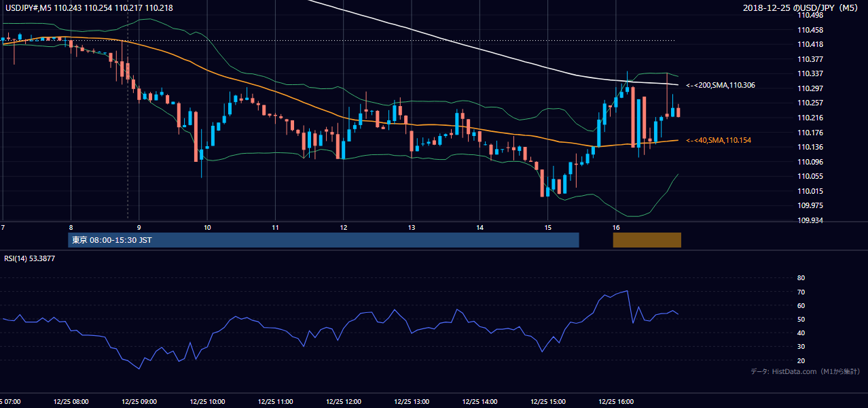Click hour marker 13 under price chart
The width and height of the screenshot is (868, 408).
coord(411,227)
